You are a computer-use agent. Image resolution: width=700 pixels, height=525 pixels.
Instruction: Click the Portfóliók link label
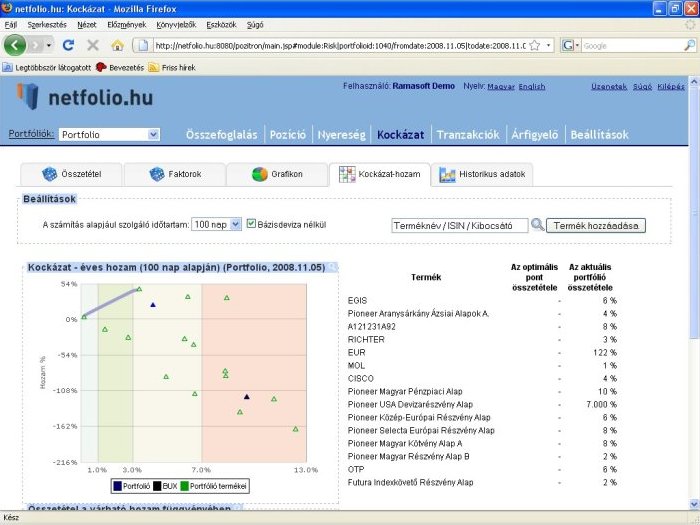click(x=31, y=133)
